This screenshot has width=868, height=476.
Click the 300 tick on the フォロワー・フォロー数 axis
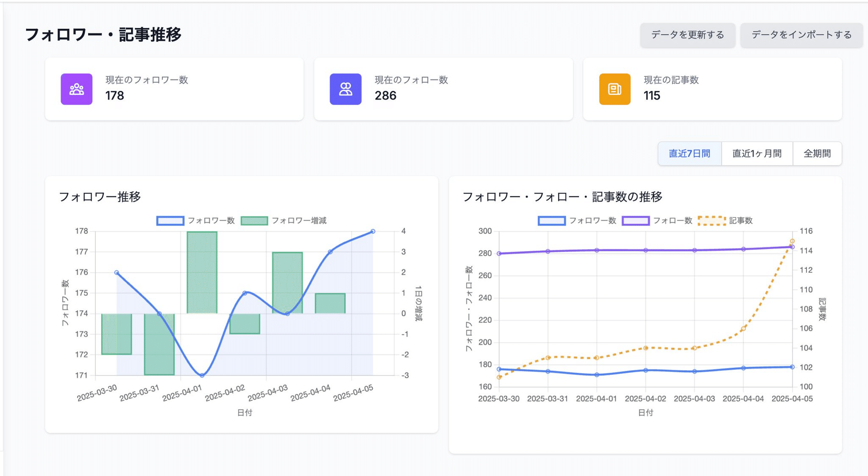(485, 231)
